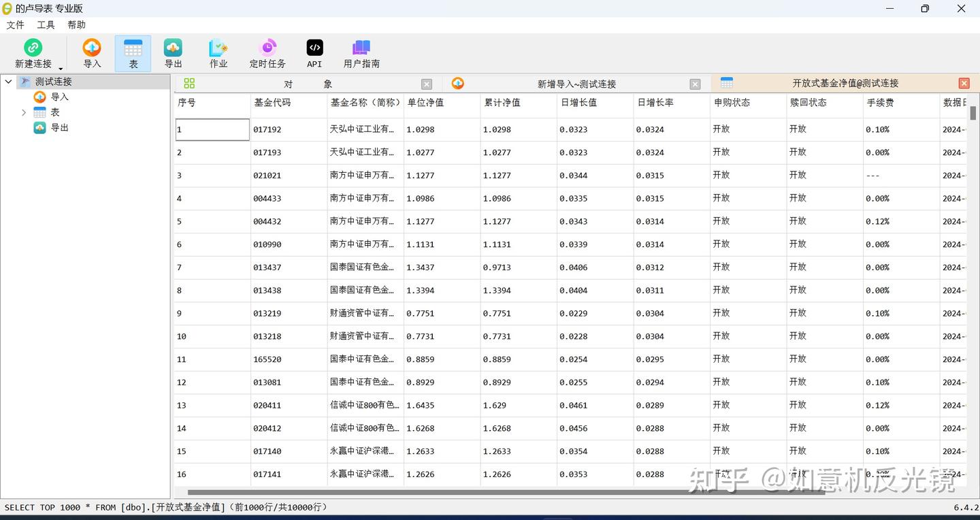Select the 导出 tree item
The image size is (980, 520).
(x=60, y=127)
